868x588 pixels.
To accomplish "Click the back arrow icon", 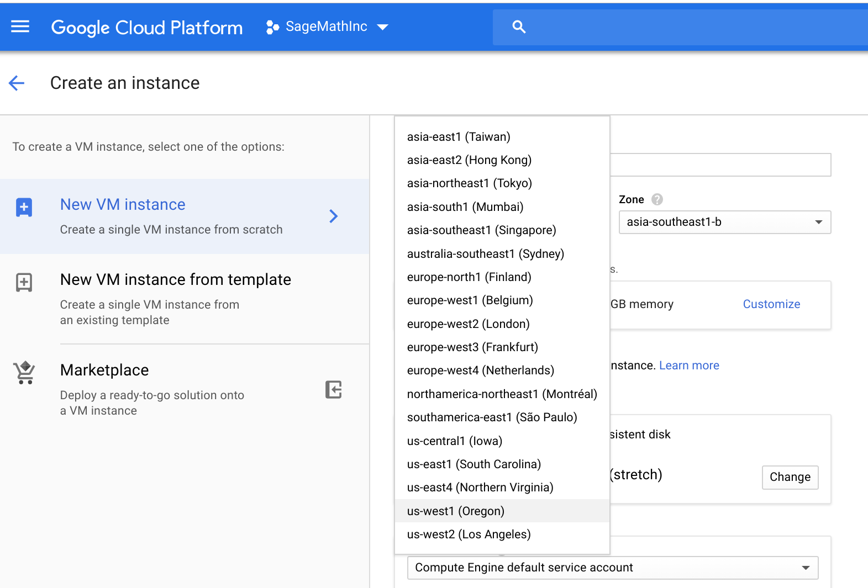I will click(17, 83).
